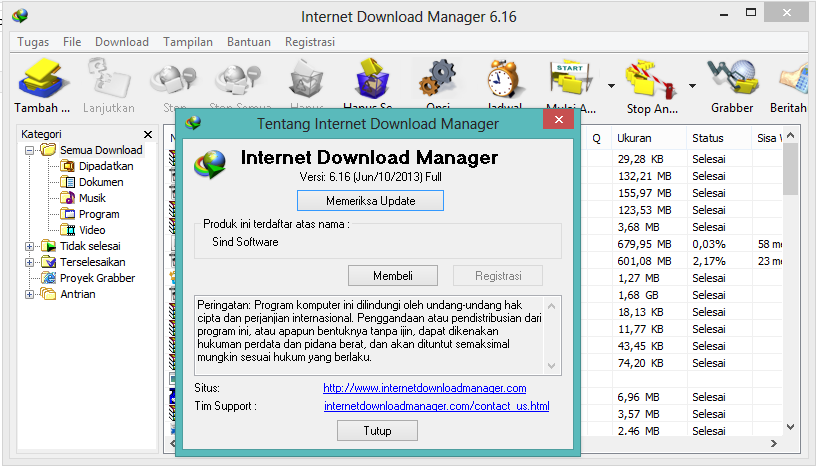Close the Kategori panel
Screen dimensions: 816x467
tap(148, 134)
